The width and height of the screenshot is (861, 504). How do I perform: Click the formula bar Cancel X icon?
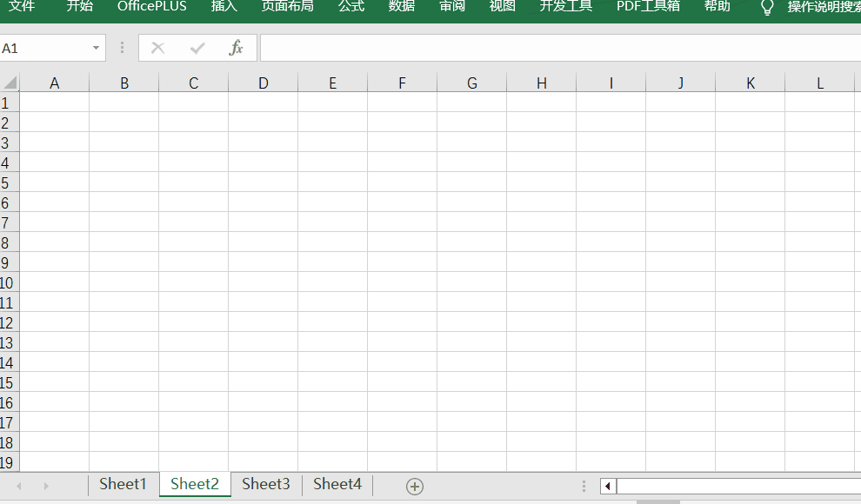click(158, 49)
